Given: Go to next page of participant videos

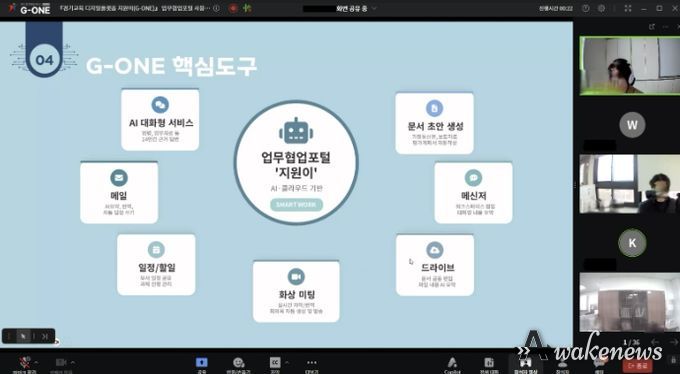Looking at the screenshot, I should coord(673,342).
